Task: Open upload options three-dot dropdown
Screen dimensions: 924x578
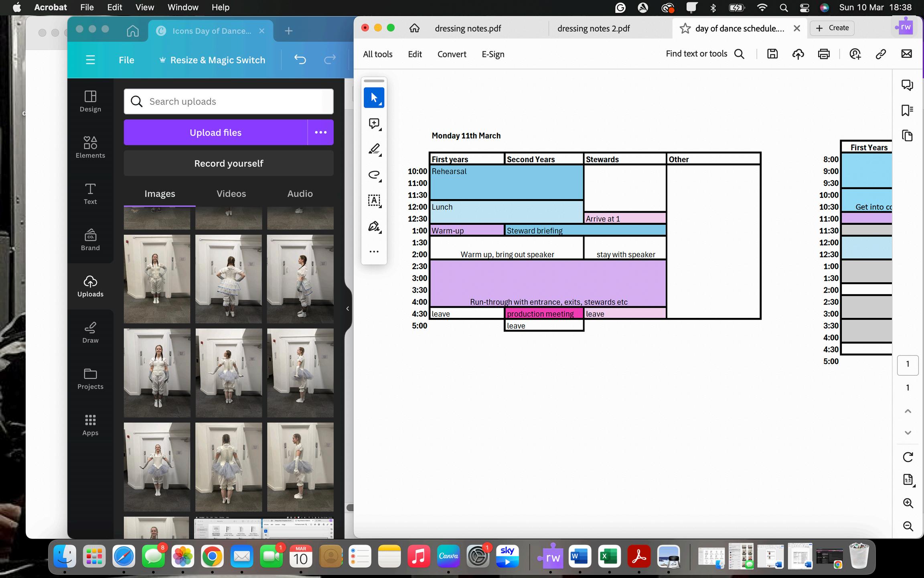Action: [320, 132]
